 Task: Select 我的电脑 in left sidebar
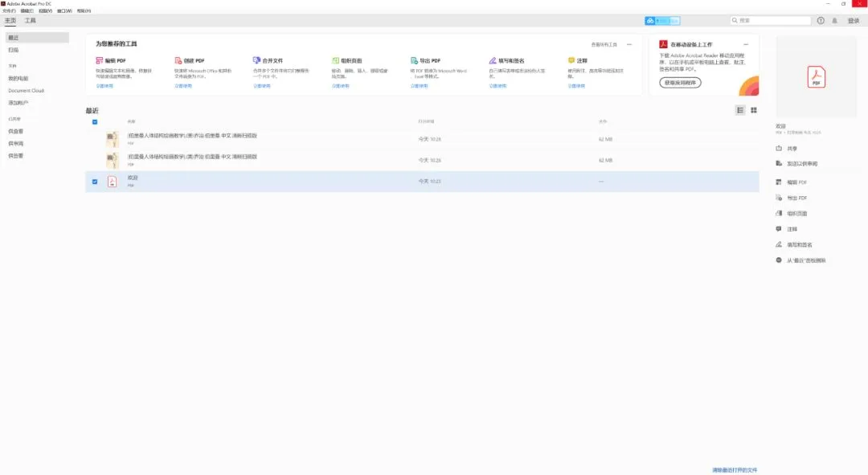(x=18, y=79)
